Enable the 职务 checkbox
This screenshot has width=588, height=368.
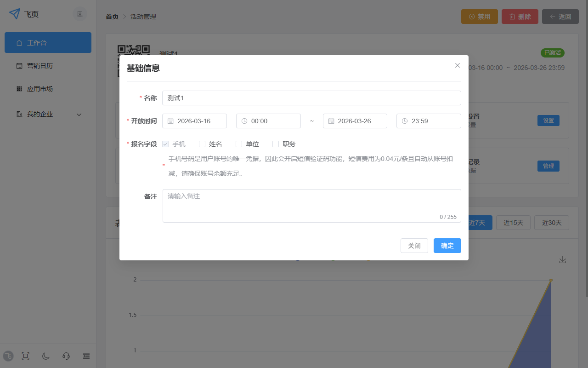(275, 144)
